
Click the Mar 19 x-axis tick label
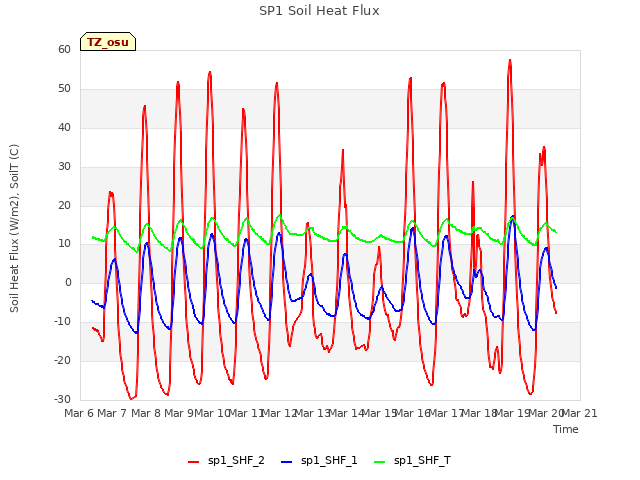tap(512, 413)
